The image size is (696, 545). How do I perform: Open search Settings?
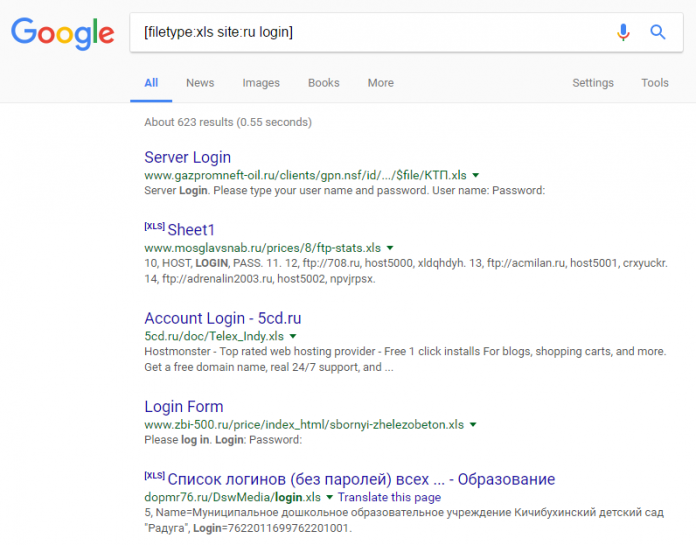click(x=593, y=83)
